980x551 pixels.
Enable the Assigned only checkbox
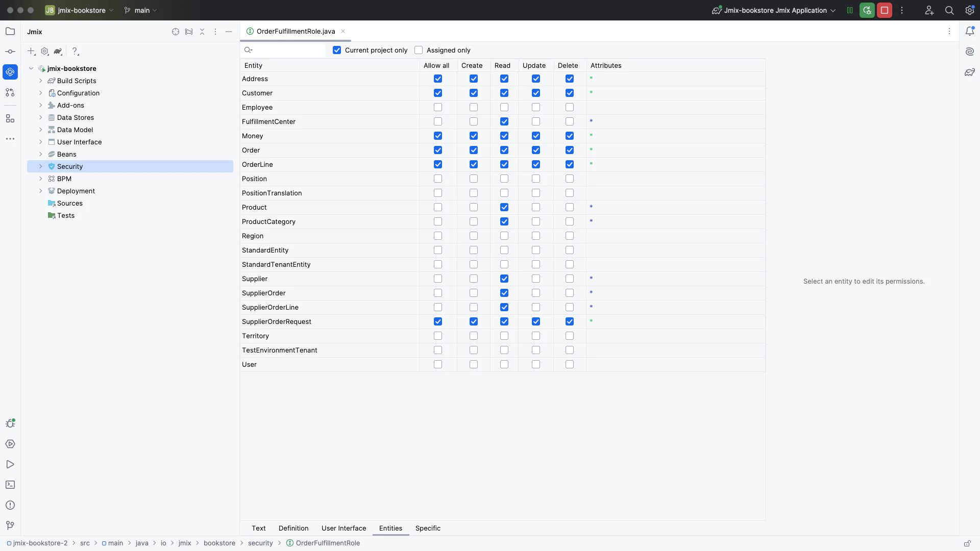click(x=419, y=50)
